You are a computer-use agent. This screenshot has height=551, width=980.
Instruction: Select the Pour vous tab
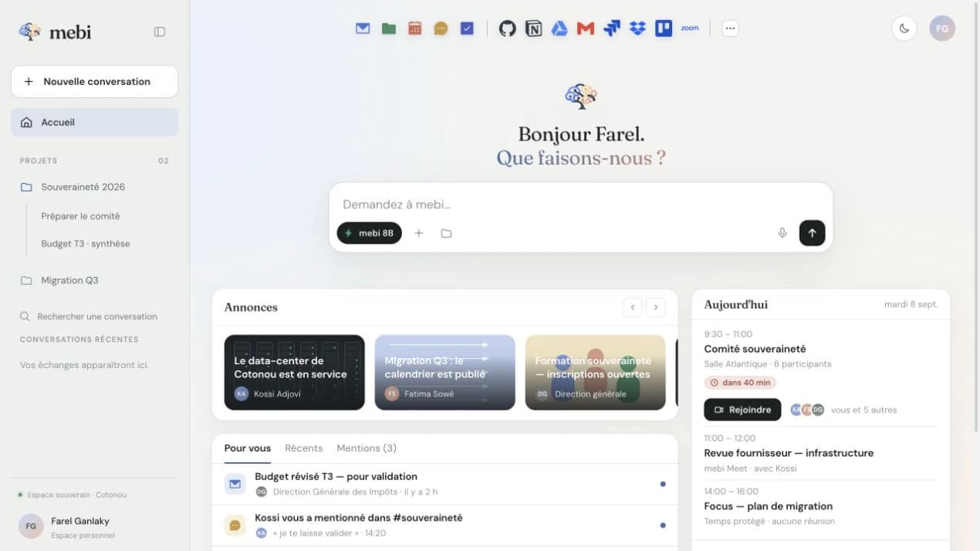[248, 448]
